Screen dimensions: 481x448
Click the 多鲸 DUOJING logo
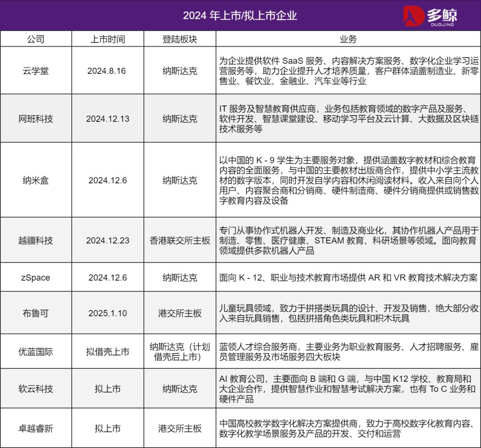(x=430, y=16)
